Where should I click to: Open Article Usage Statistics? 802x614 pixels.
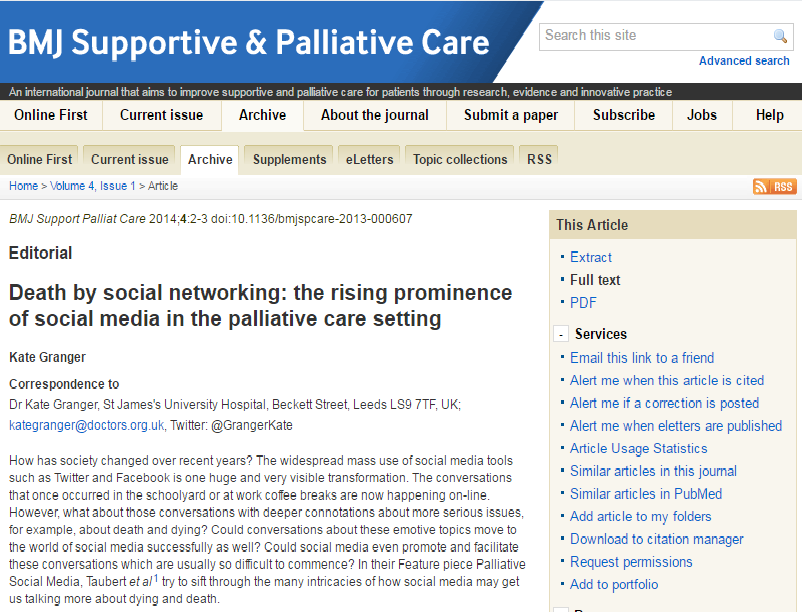(x=639, y=449)
